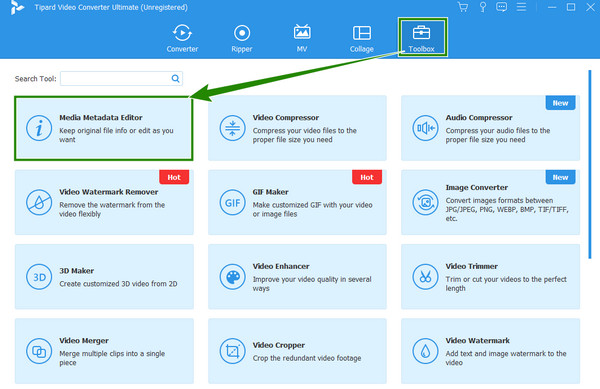Open the Converter tab

click(x=182, y=38)
